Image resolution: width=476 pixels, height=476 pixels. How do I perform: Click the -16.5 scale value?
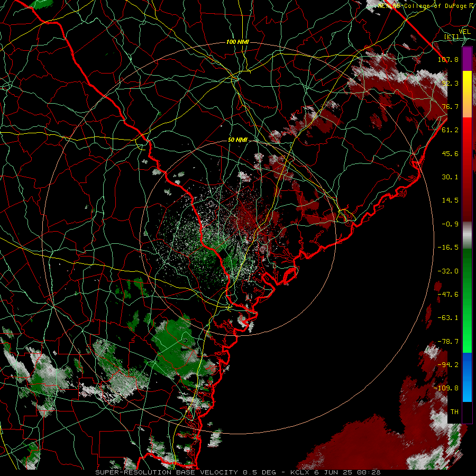click(448, 248)
